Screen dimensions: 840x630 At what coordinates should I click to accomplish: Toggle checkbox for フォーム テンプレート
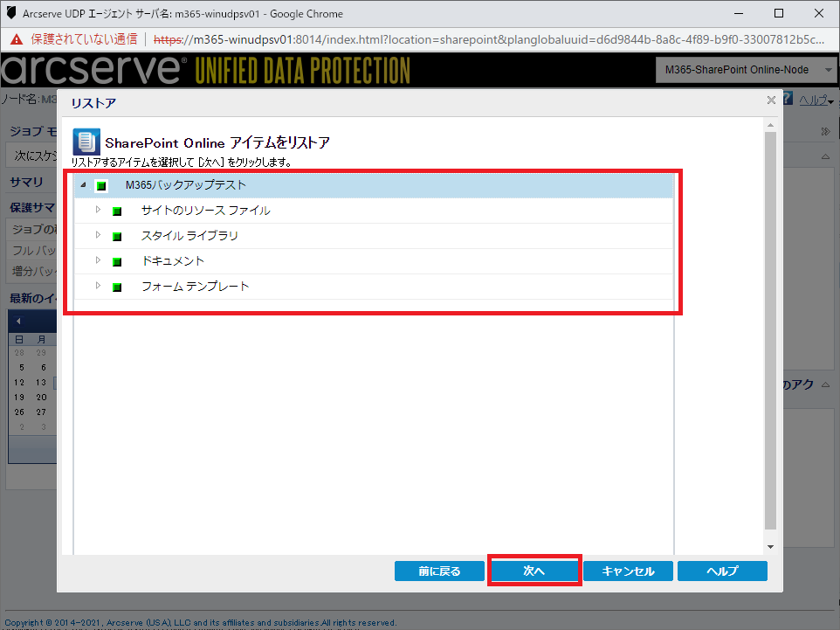tap(117, 287)
